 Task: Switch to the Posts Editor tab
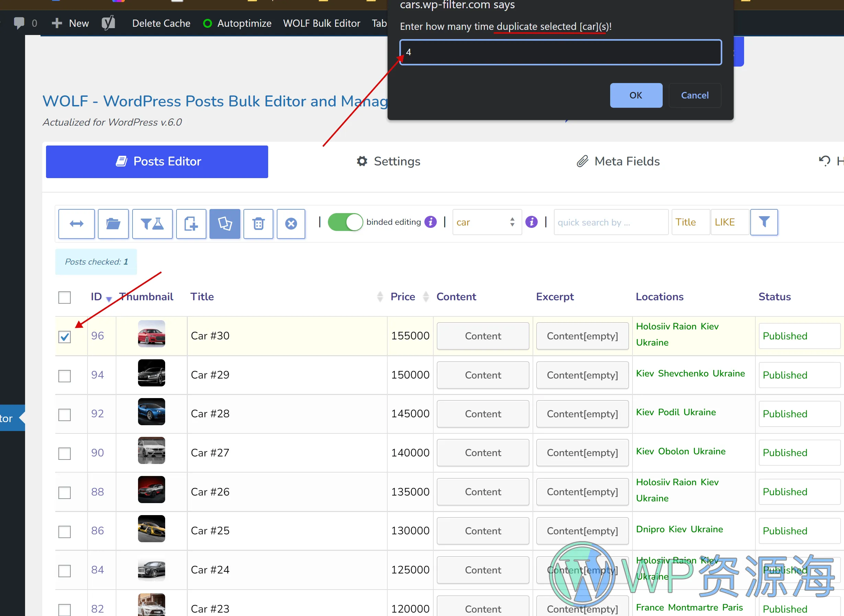pos(157,161)
